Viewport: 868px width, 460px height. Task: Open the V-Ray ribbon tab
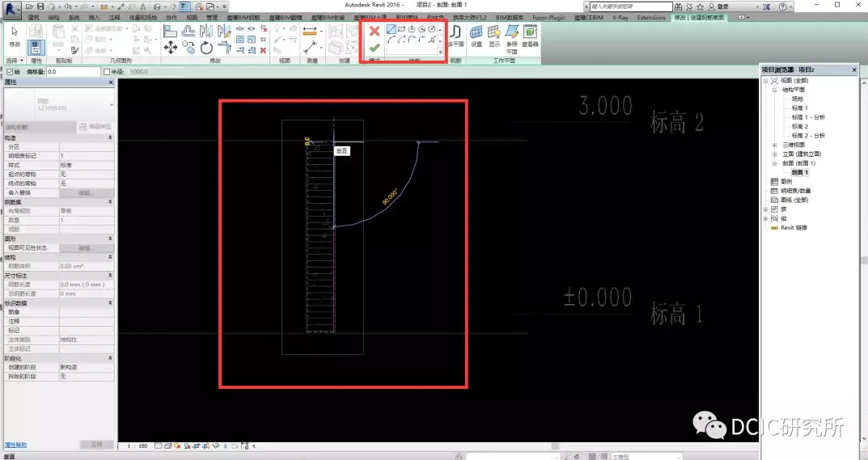coord(620,18)
